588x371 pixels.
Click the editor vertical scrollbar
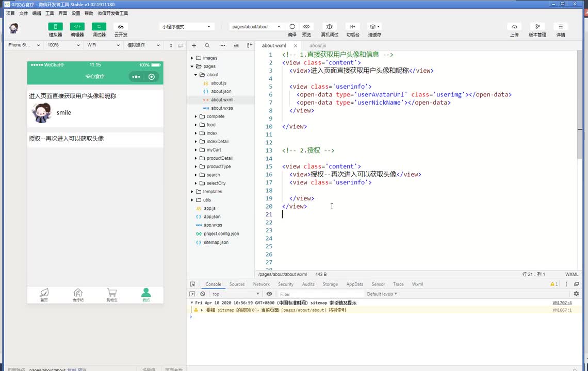click(580, 103)
